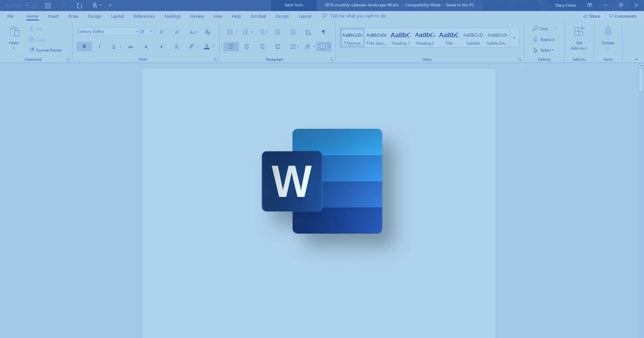Toggle Bold formatting
This screenshot has height=338, width=644.
[x=84, y=47]
